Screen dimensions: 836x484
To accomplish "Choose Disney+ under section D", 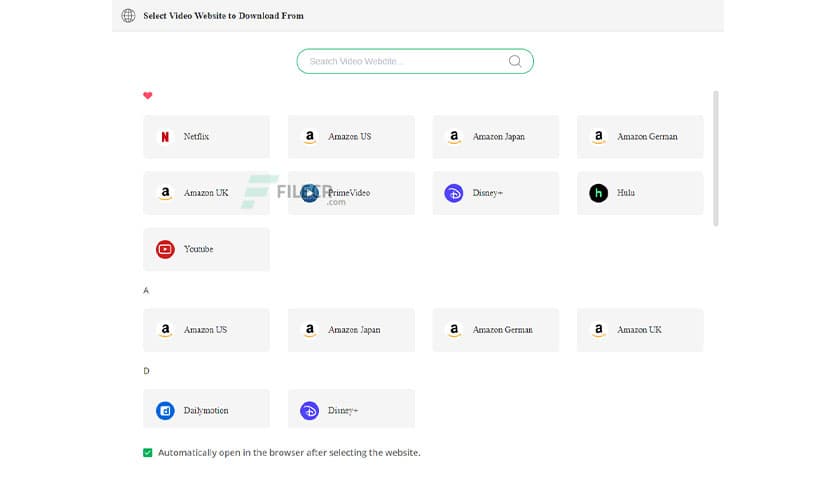I will click(351, 411).
